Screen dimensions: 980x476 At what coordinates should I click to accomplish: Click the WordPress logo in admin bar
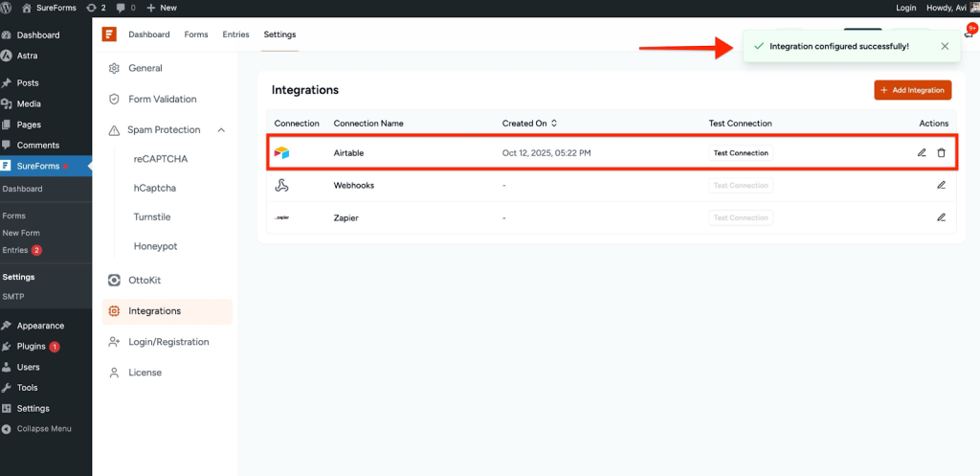pos(7,8)
